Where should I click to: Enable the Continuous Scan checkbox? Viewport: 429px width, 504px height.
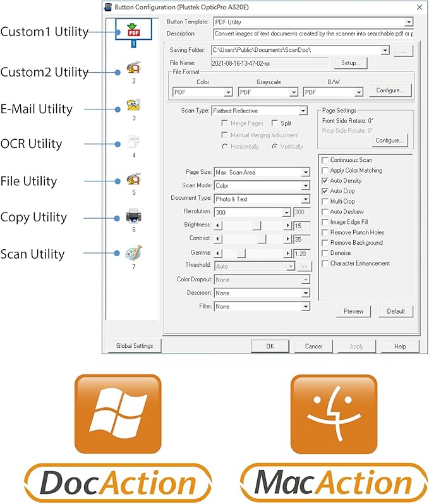(x=325, y=160)
